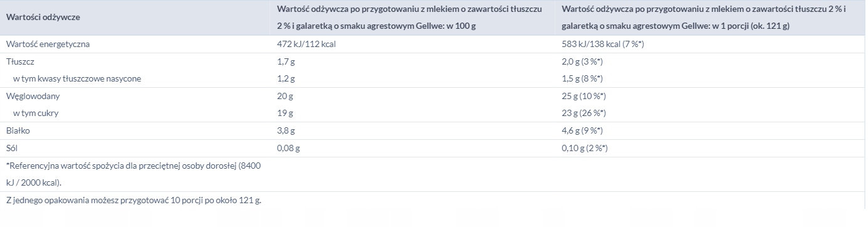The width and height of the screenshot is (868, 227).
Task: Click the '4,6 g (9 %*)' protein value
Action: [x=582, y=131]
